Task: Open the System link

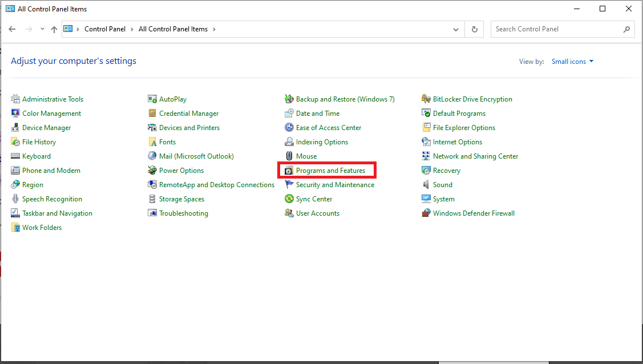Action: [444, 199]
